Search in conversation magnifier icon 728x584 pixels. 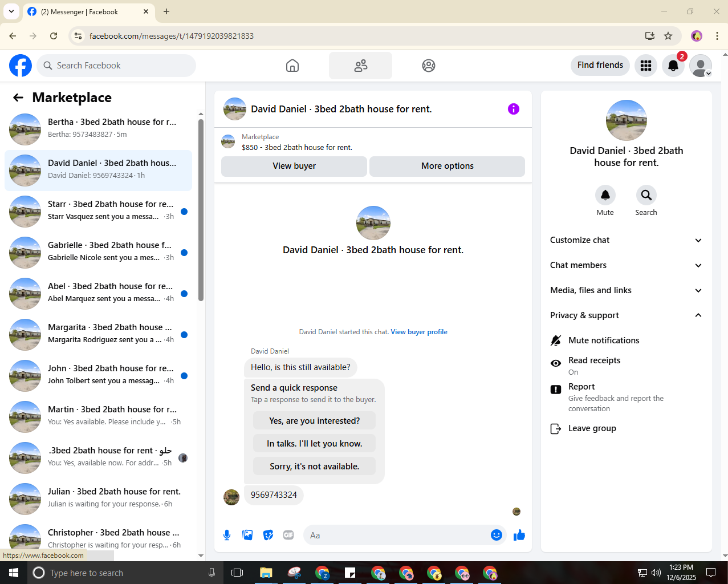click(x=646, y=195)
